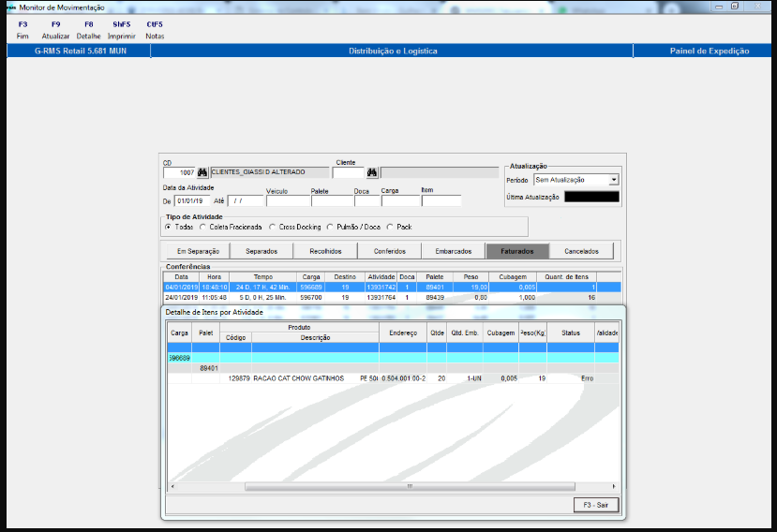Switch to the Recolhidos tab
Image resolution: width=777 pixels, height=532 pixels.
coord(325,251)
